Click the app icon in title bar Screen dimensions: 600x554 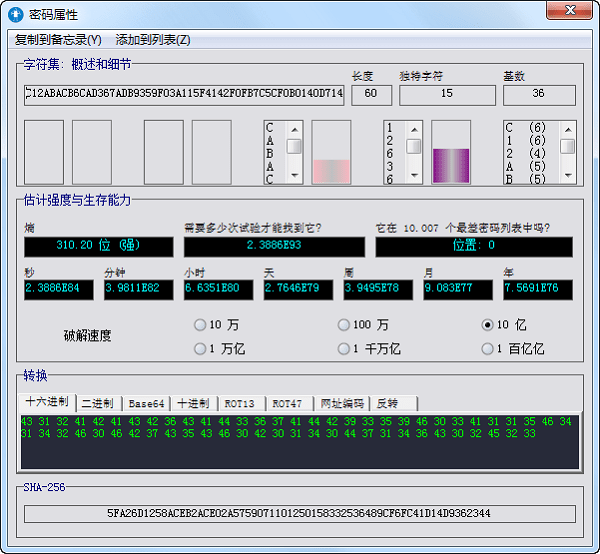tap(16, 14)
